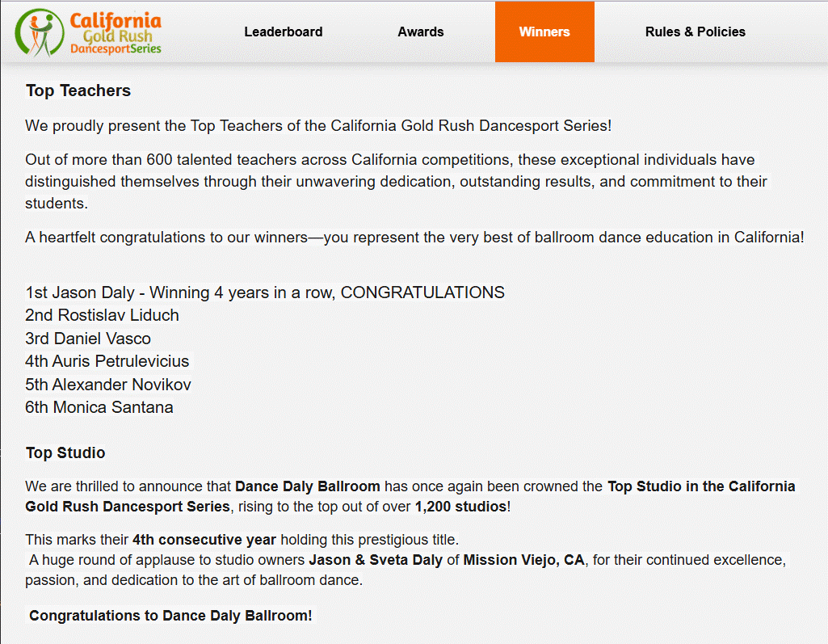Select 1st place Jason Daly entry

(265, 293)
